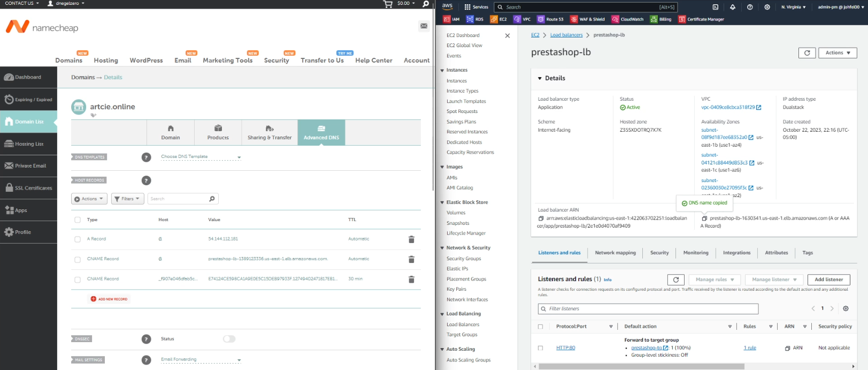Viewport: 868px width, 370px height.
Task: Check the HTTP:80 listener row
Action: pyautogui.click(x=540, y=348)
